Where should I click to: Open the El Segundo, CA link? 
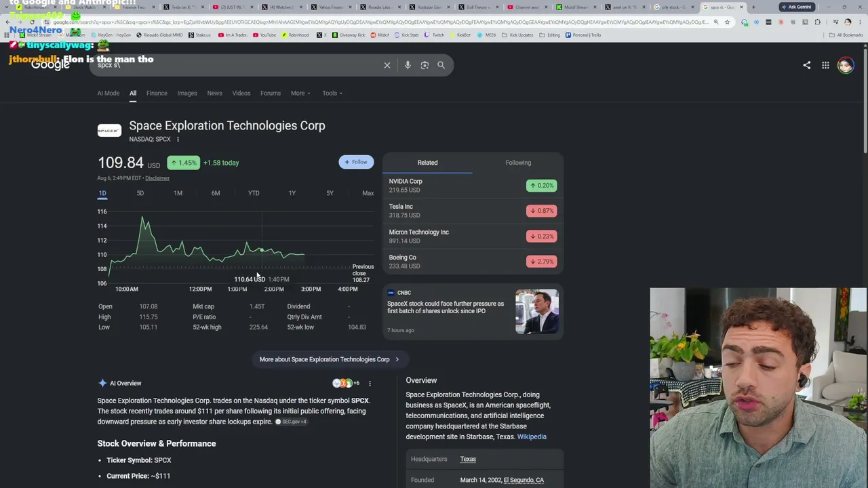tap(524, 481)
